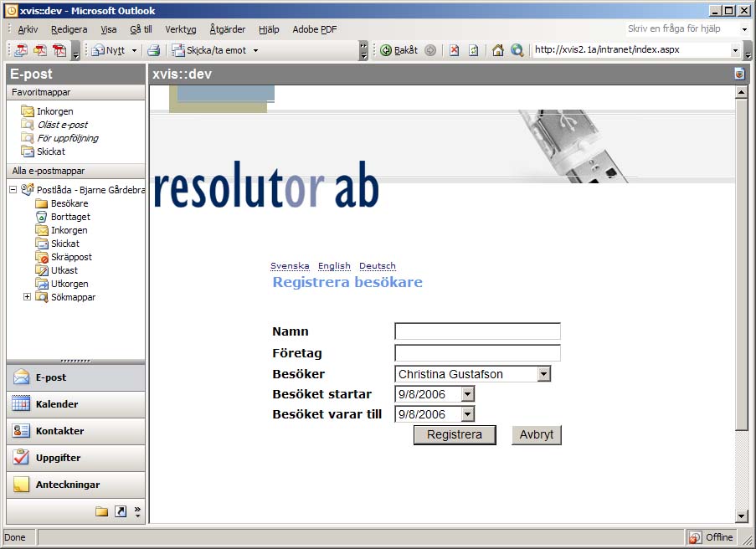
Task: Stop page loading with the red X icon
Action: point(454,50)
